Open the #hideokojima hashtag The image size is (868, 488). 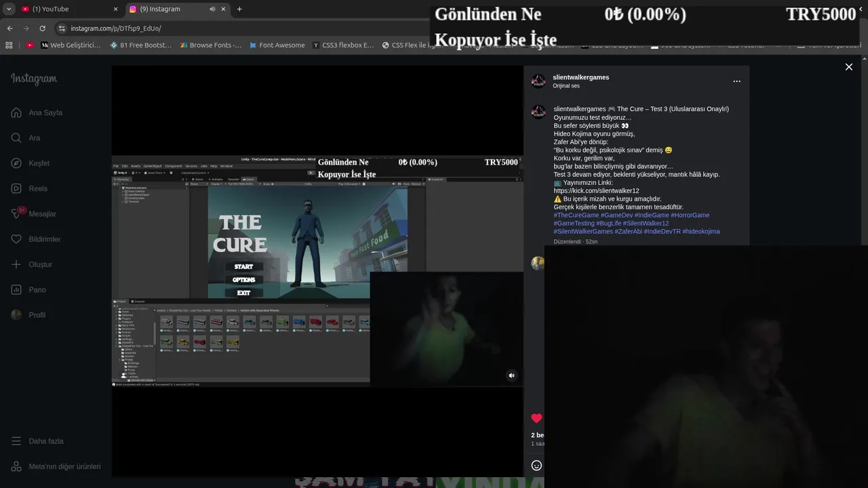click(x=701, y=231)
